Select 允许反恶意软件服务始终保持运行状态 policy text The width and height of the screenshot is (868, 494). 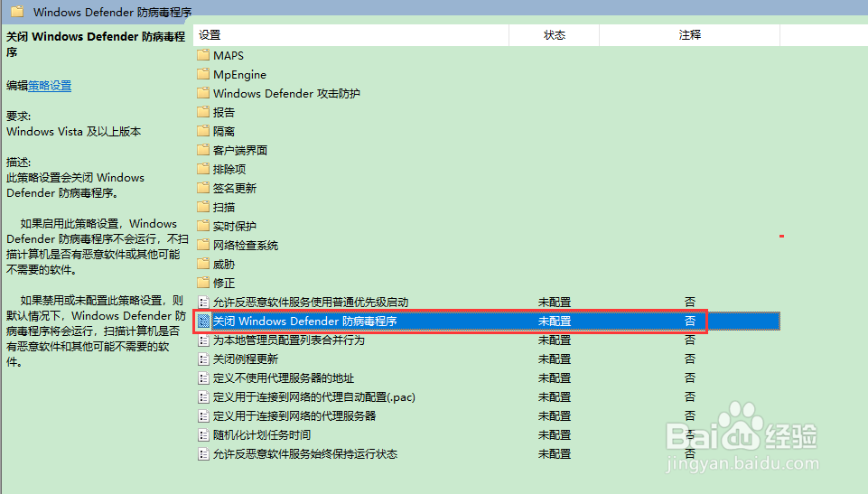point(305,453)
